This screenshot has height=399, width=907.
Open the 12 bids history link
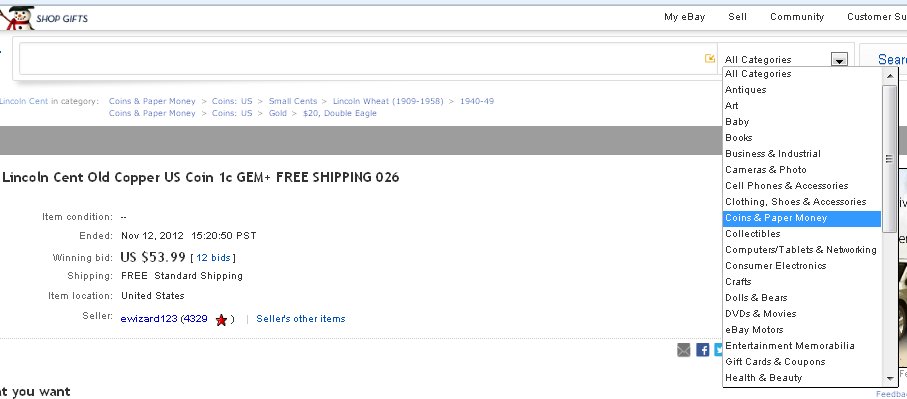(213, 258)
